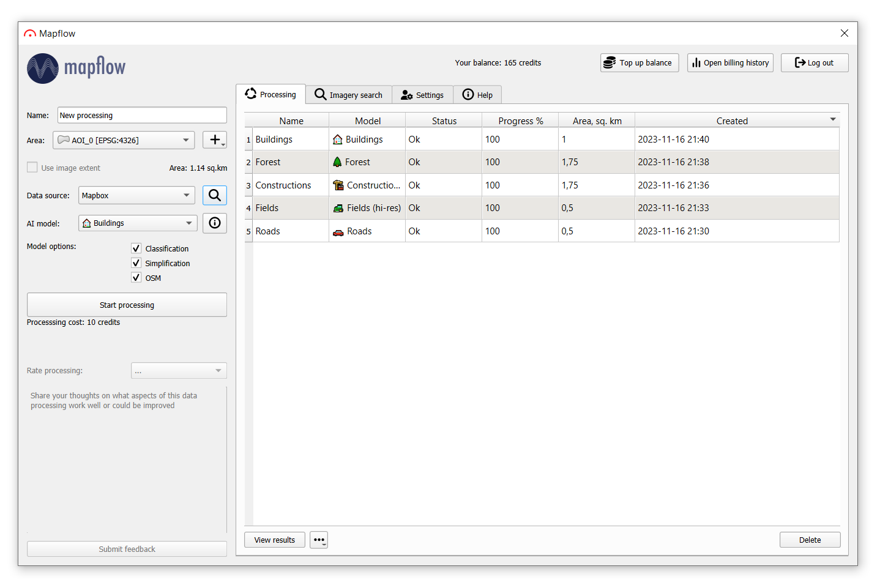This screenshot has height=588, width=880.
Task: Click the created date 2023-11-16 21:38
Action: 673,162
